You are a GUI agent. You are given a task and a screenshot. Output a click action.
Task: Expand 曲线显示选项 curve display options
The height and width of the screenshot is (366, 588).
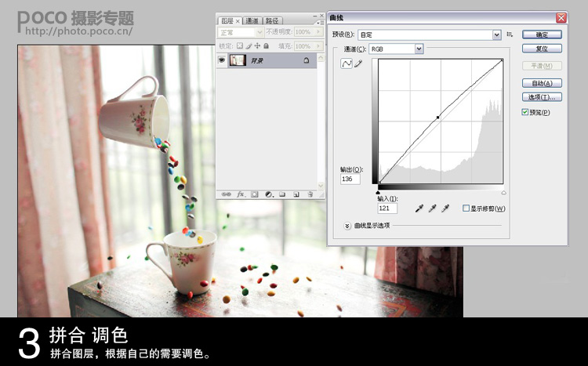point(347,226)
